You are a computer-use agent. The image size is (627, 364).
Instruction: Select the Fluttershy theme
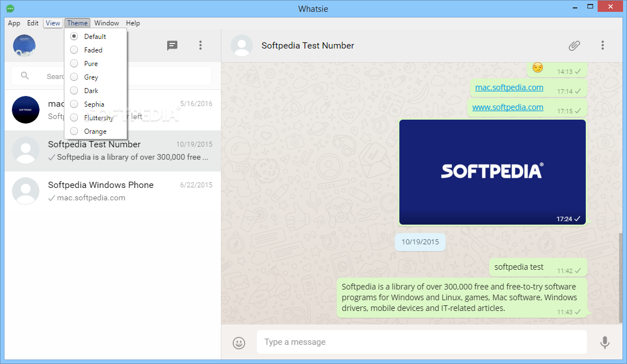pos(95,118)
